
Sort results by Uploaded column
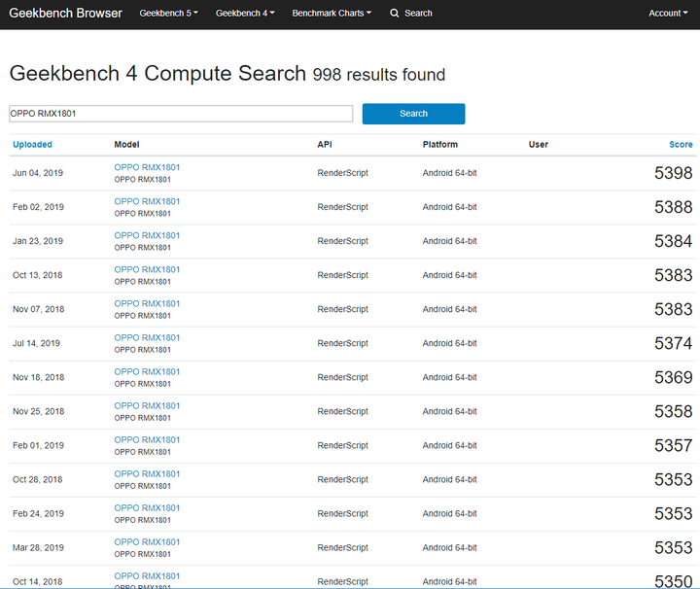[x=32, y=144]
